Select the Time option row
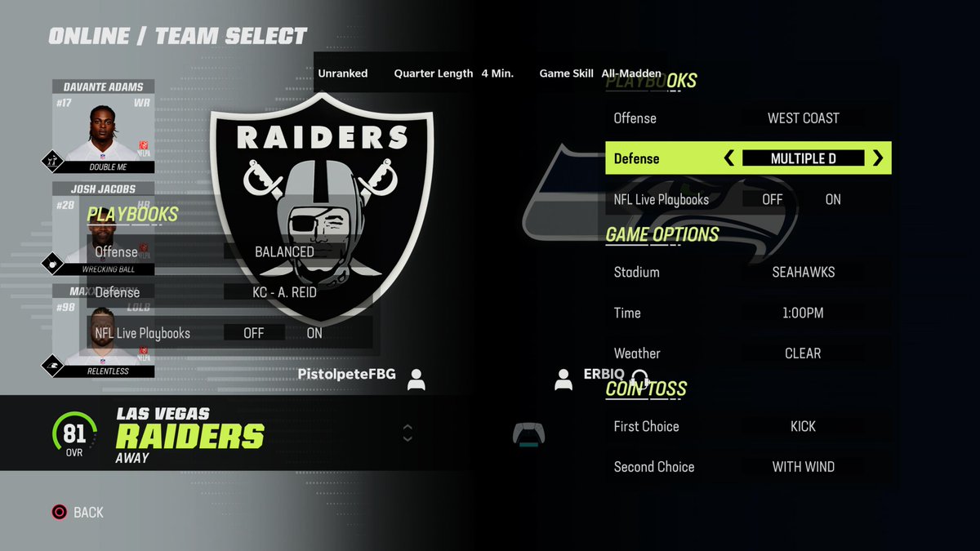This screenshot has width=980, height=551. [x=748, y=313]
